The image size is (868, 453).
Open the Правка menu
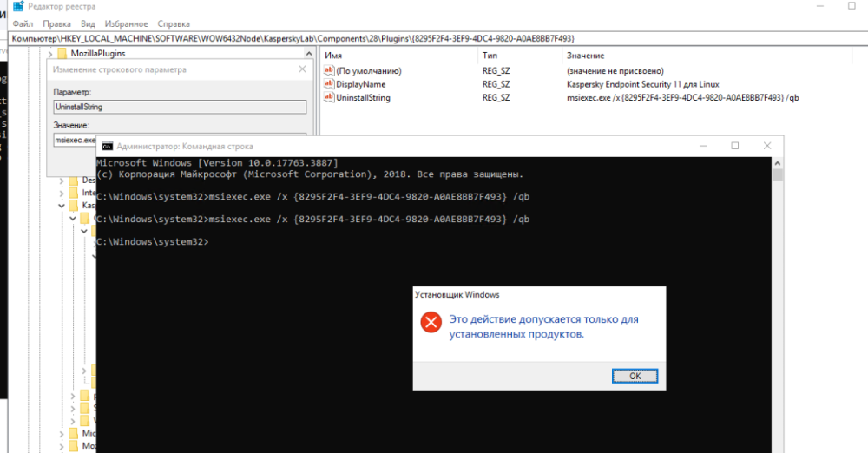click(x=56, y=23)
